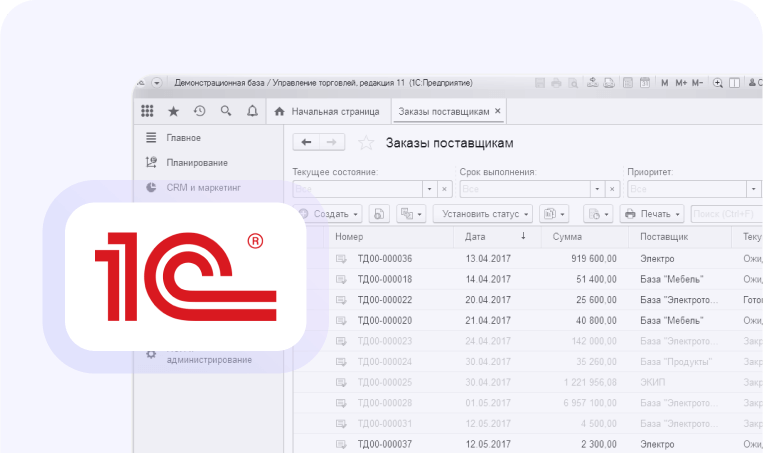763x453 pixels.
Task: Close the Заказы поставщикам tab
Action: coord(498,111)
